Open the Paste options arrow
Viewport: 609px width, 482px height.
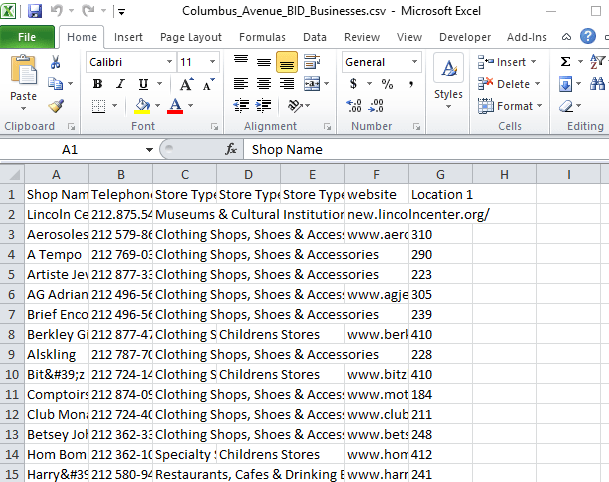click(x=24, y=108)
